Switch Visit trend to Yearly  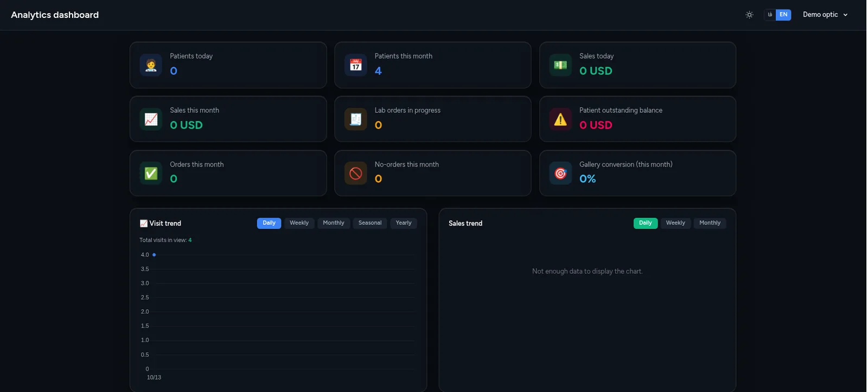pyautogui.click(x=404, y=223)
